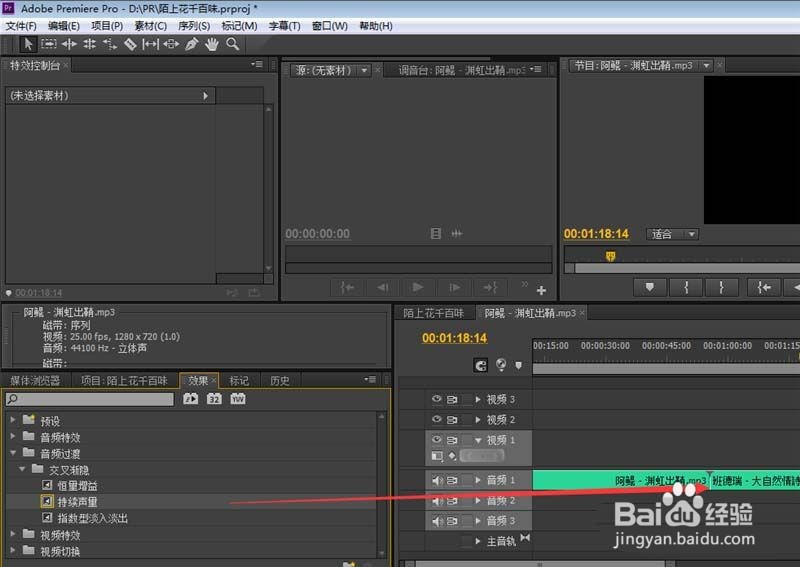Open Effect Controls panel menu icon

point(257,64)
